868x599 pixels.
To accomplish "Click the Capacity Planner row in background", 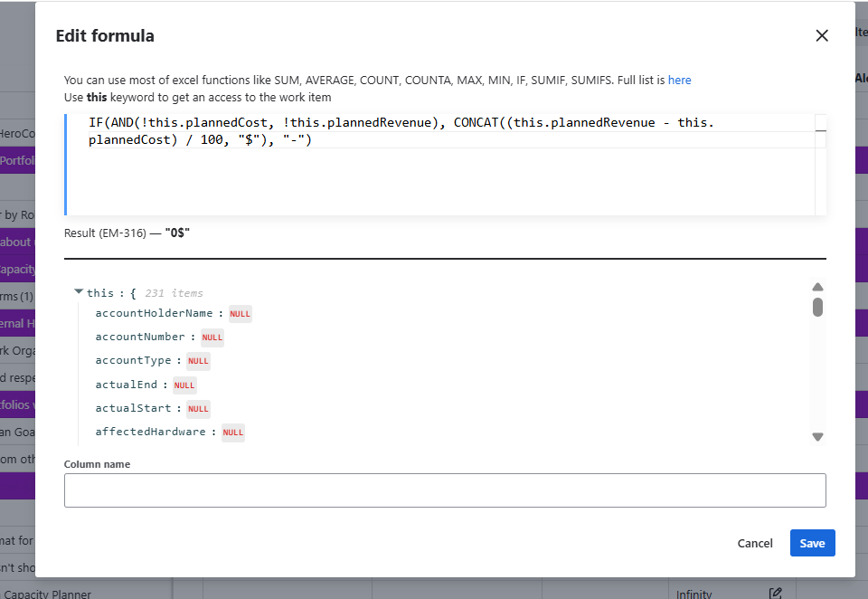I will 48,594.
